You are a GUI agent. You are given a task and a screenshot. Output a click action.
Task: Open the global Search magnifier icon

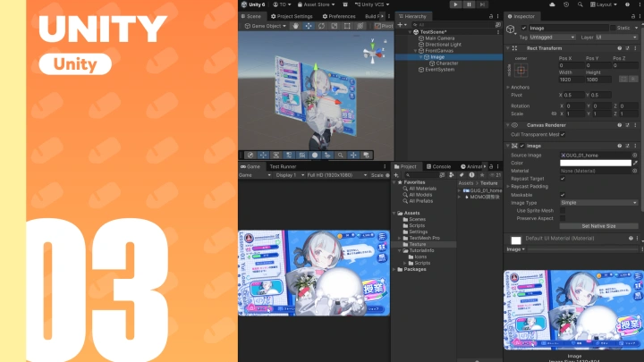[580, 4]
